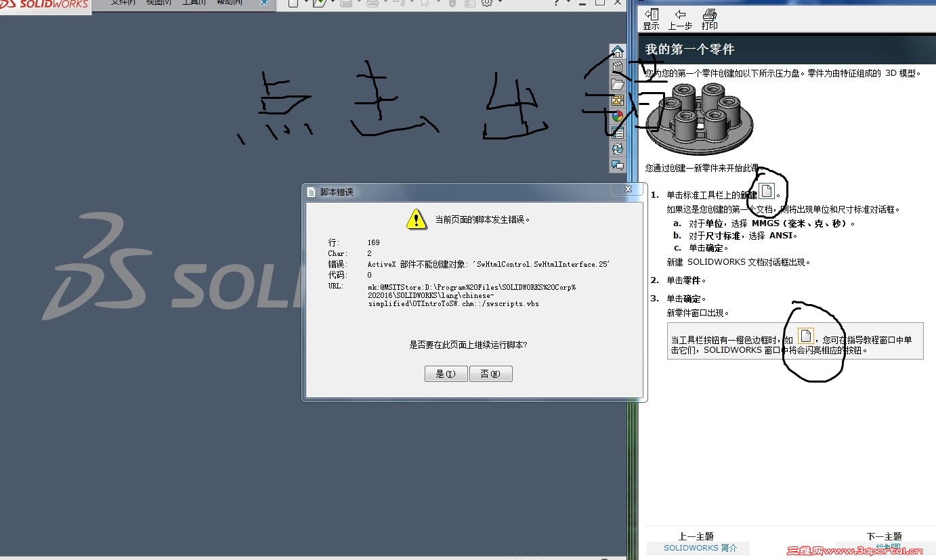Click the 'Char:' label in the error dialog
936x560 pixels.
point(337,253)
